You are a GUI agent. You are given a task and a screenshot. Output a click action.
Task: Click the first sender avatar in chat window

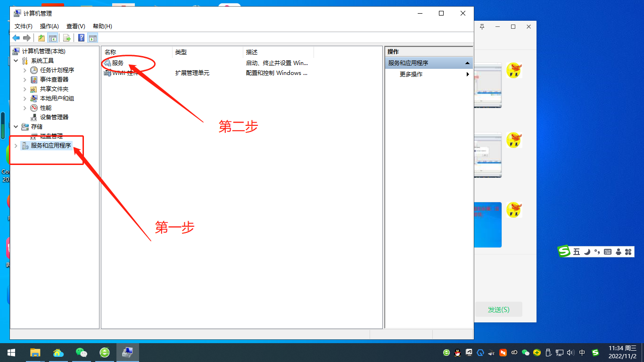pyautogui.click(x=514, y=71)
